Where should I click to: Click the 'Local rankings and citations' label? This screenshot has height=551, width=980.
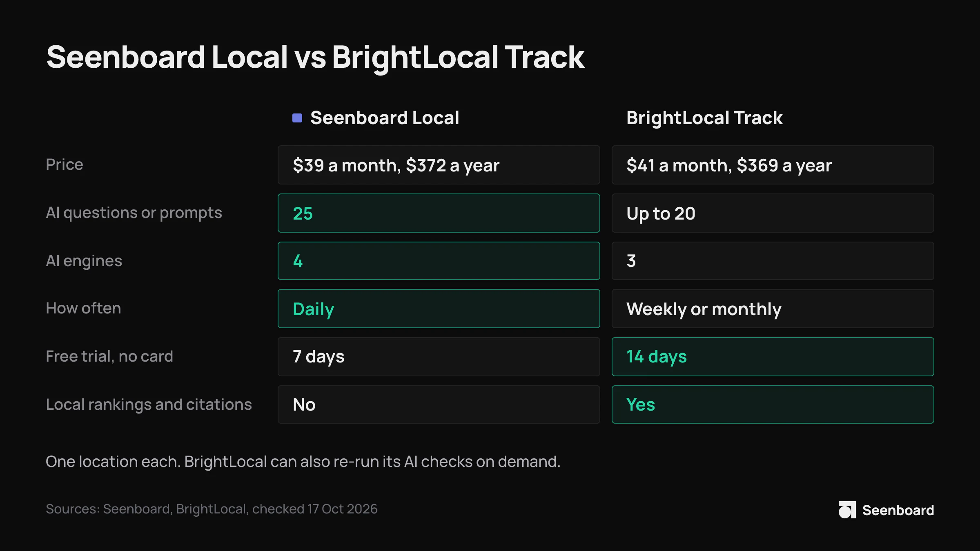pyautogui.click(x=149, y=405)
